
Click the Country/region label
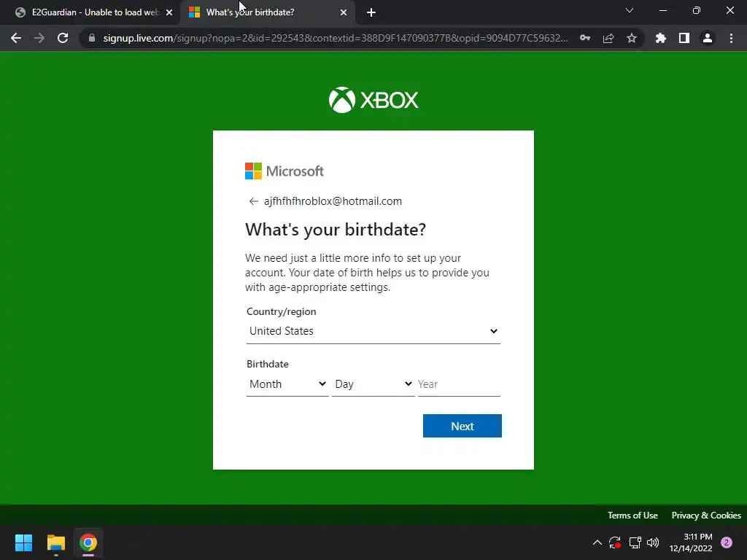click(x=281, y=311)
